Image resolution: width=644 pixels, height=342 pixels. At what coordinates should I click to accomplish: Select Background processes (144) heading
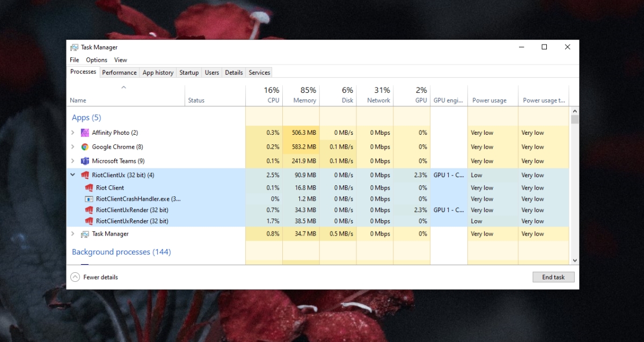point(121,252)
